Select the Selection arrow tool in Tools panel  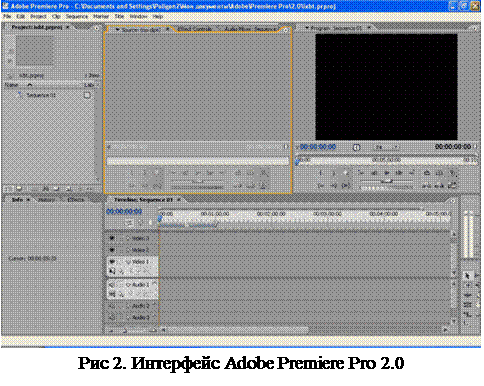pyautogui.click(x=467, y=276)
